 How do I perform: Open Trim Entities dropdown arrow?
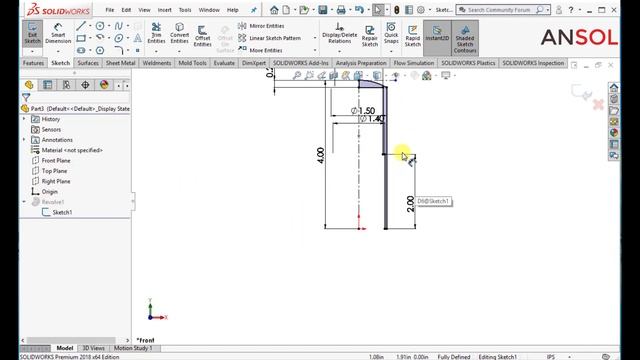pyautogui.click(x=156, y=51)
